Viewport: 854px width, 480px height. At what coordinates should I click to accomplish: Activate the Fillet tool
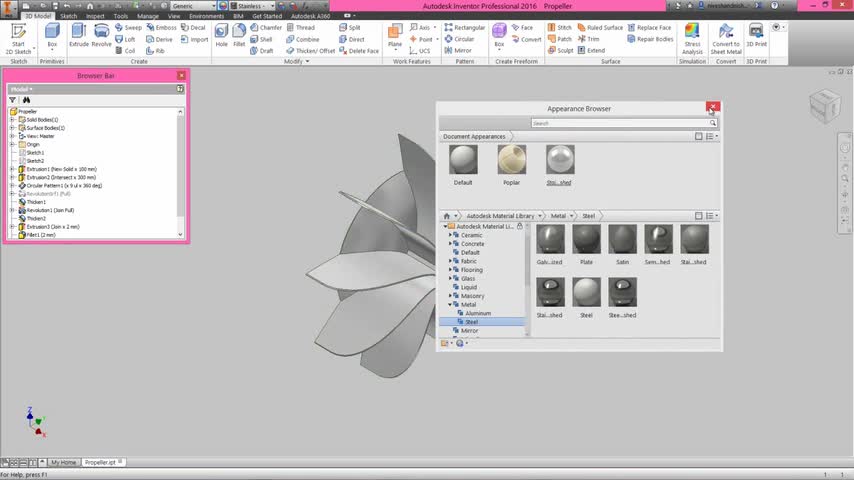[239, 36]
